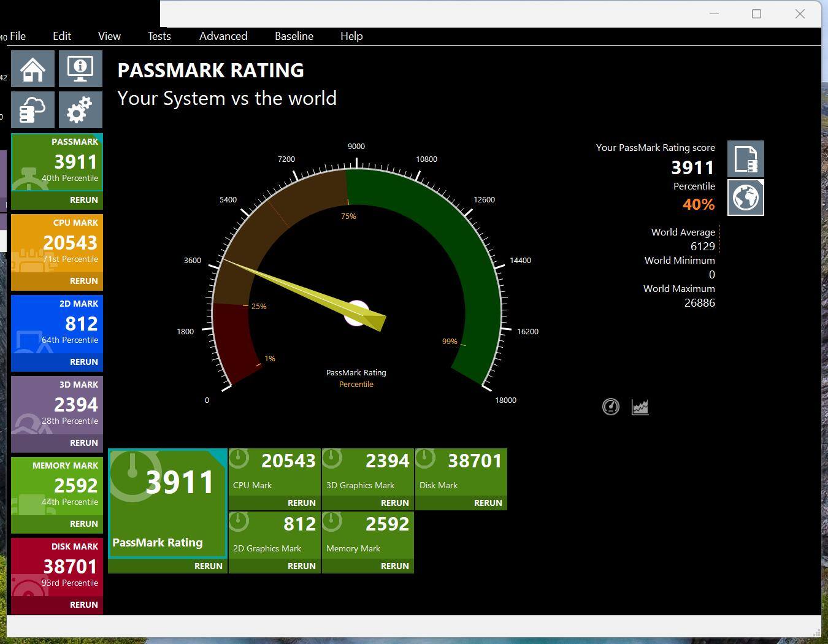This screenshot has width=828, height=644.
Task: Rerun the Disk Mark sidebar test
Action: click(83, 605)
